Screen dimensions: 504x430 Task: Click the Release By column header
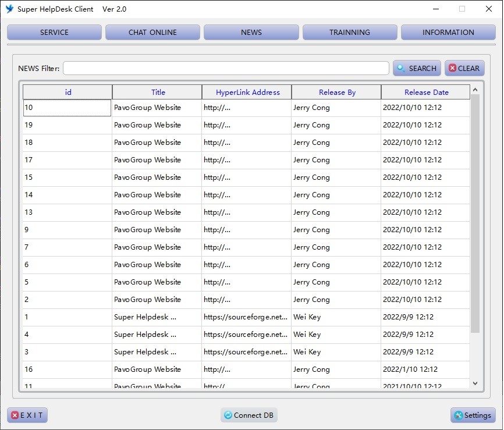[336, 93]
